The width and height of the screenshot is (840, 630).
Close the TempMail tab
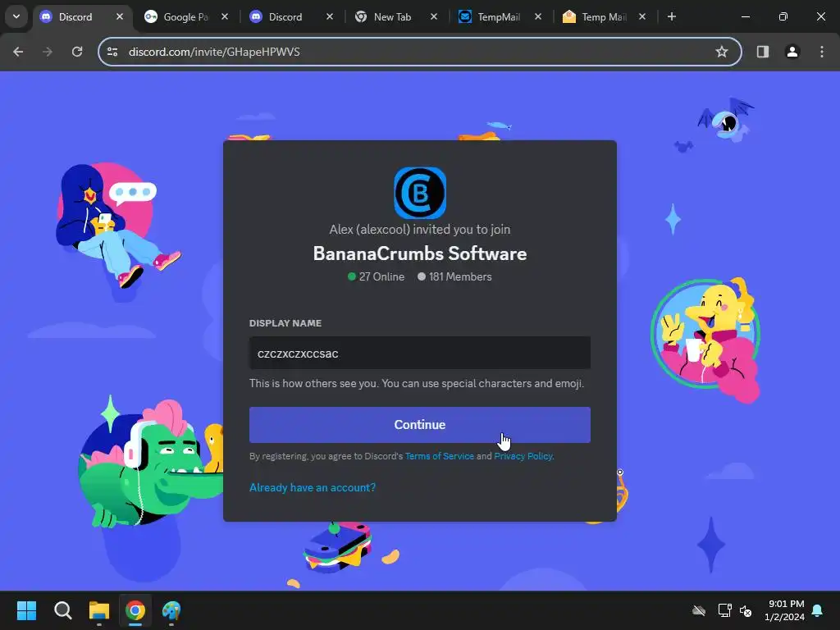click(538, 17)
